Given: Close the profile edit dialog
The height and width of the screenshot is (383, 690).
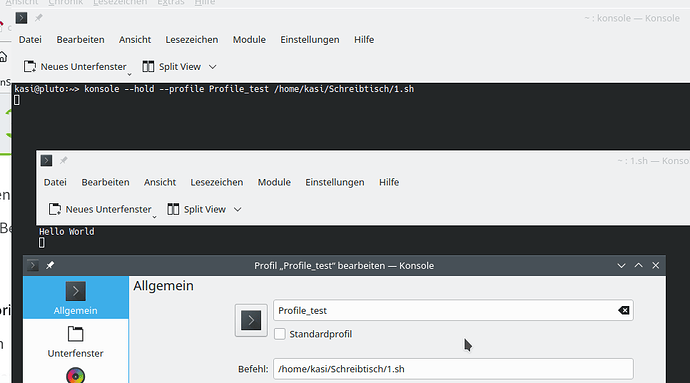Looking at the screenshot, I should (x=656, y=265).
